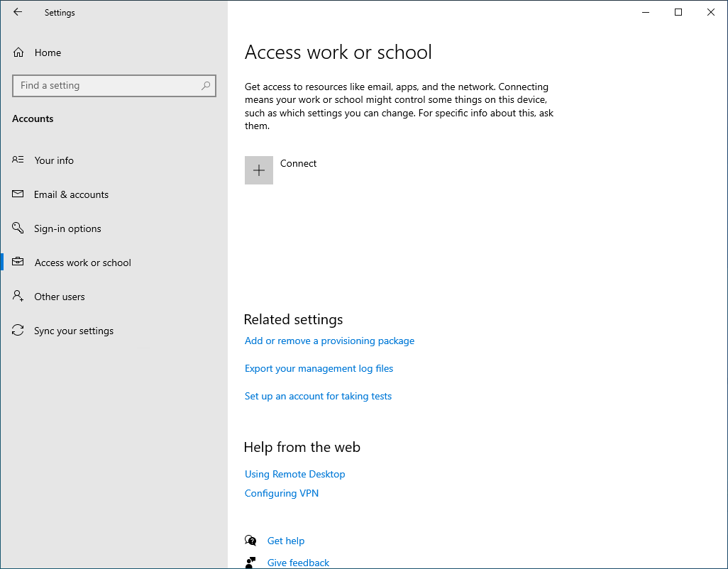Select the Other users icon
This screenshot has height=569, width=728.
pyautogui.click(x=18, y=296)
